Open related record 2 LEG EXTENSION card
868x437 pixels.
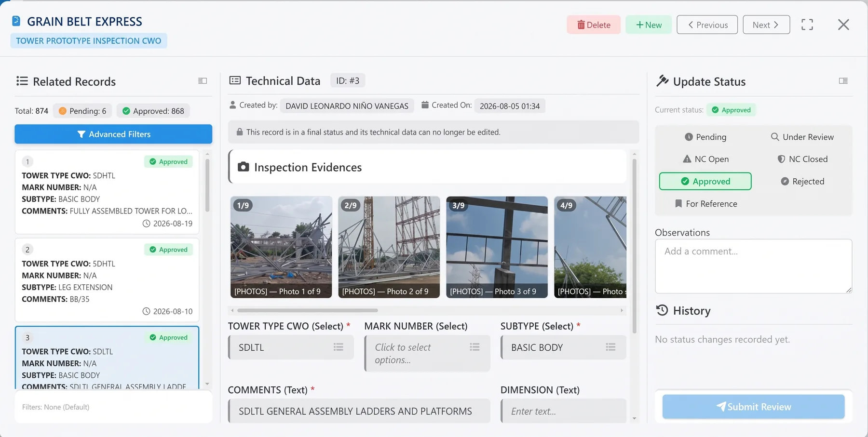point(107,280)
